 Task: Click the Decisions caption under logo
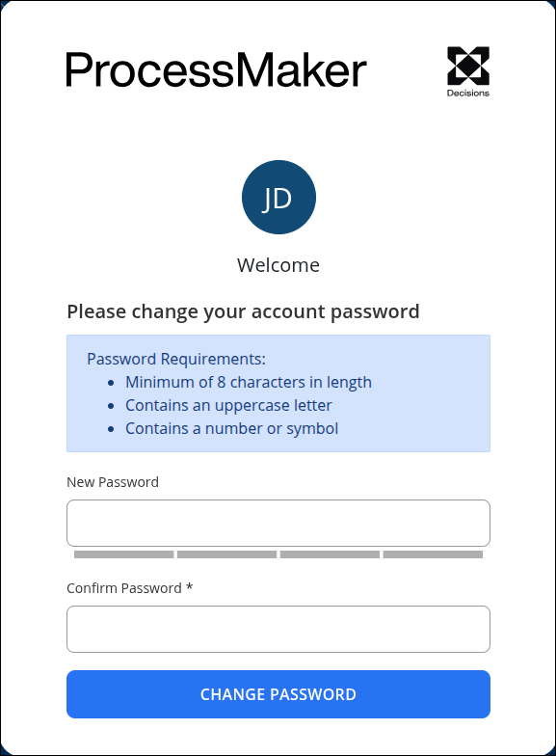[468, 93]
